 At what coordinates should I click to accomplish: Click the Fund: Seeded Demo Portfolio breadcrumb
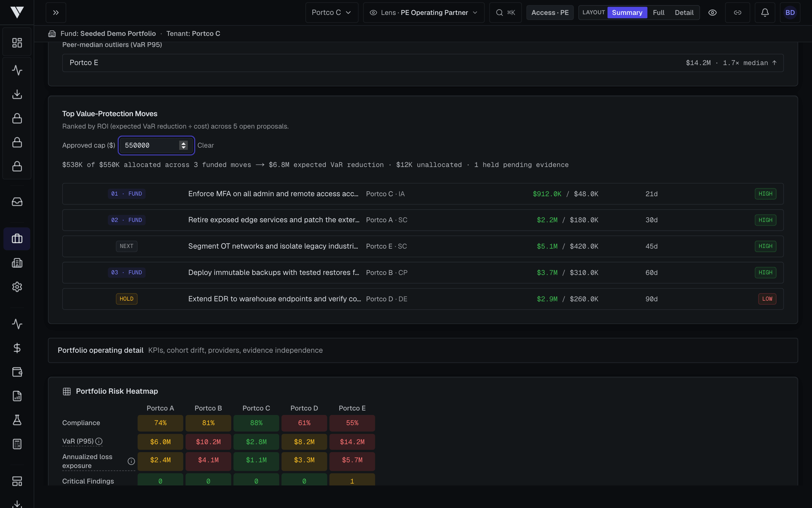[108, 34]
